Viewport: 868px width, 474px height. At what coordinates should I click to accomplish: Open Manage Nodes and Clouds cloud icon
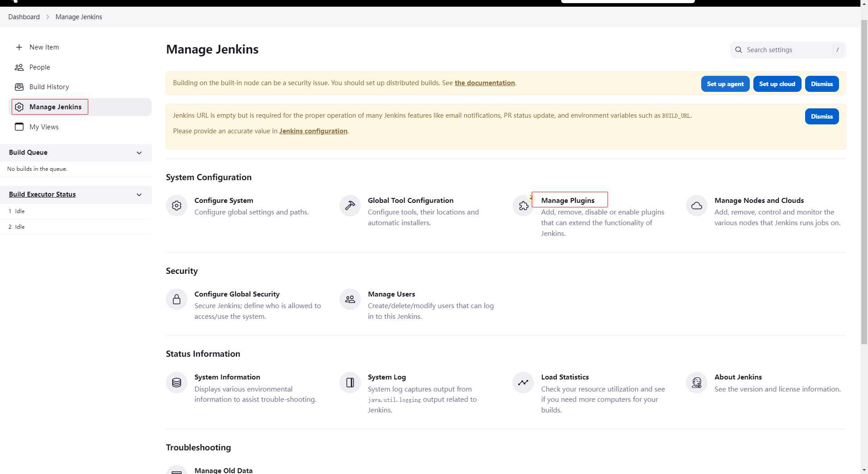pyautogui.click(x=697, y=206)
